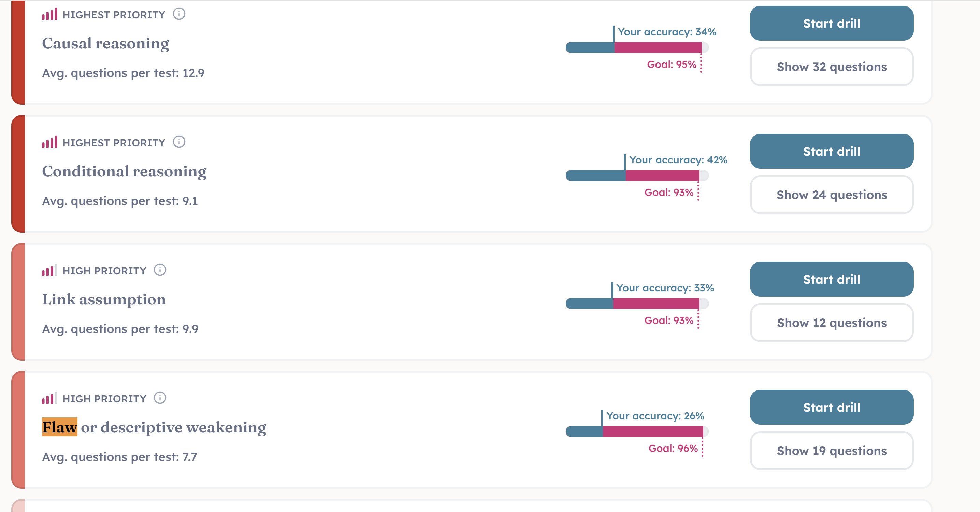Expand the Show 19 questions list
Viewport: 980px width, 512px height.
[832, 451]
